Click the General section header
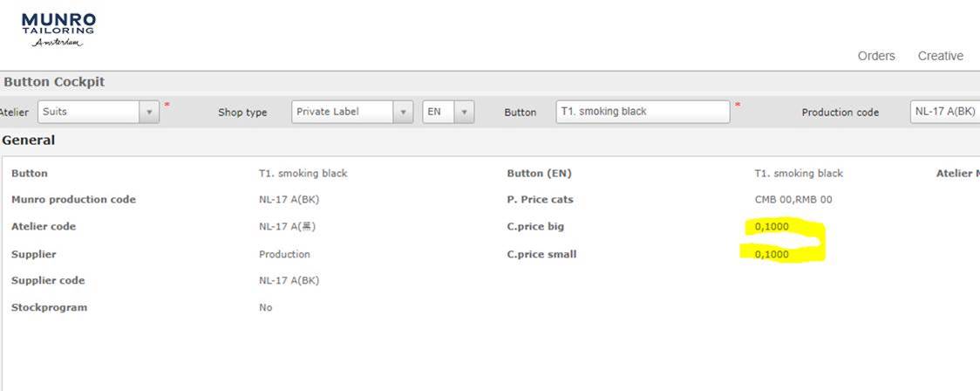This screenshot has width=980, height=391. [29, 141]
